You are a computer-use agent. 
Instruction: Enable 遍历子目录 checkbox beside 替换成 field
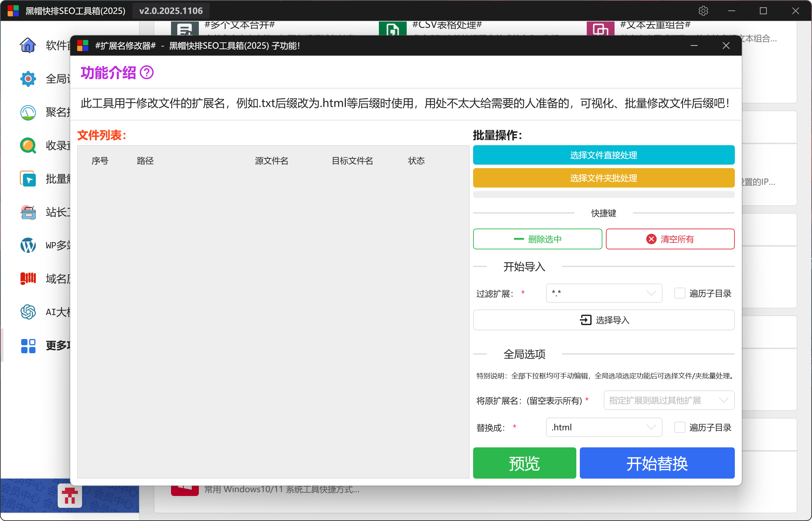point(680,428)
